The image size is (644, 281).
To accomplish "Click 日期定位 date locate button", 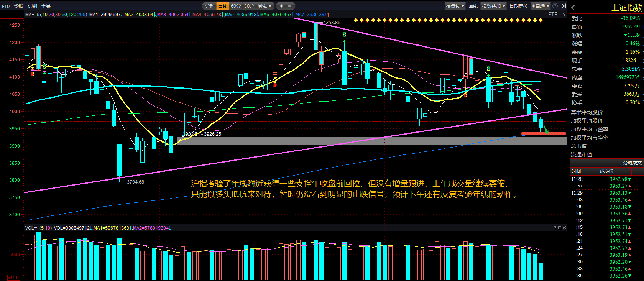I will tap(519, 6).
